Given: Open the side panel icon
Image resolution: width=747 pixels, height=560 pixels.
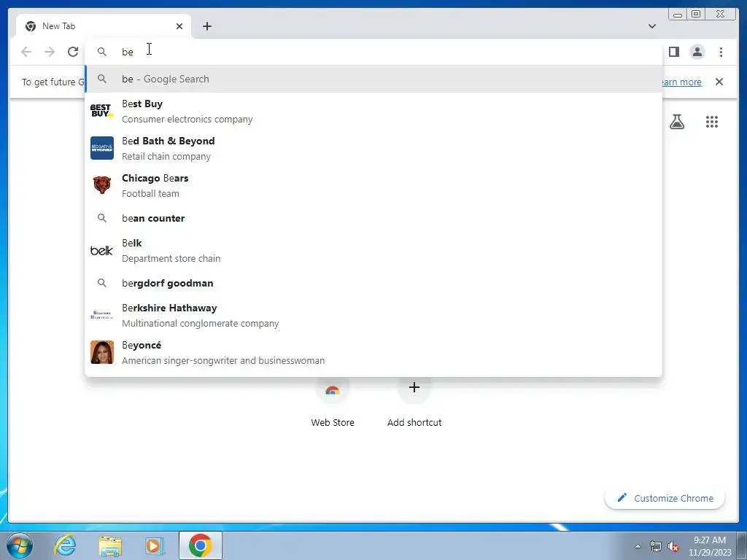Looking at the screenshot, I should [x=673, y=52].
